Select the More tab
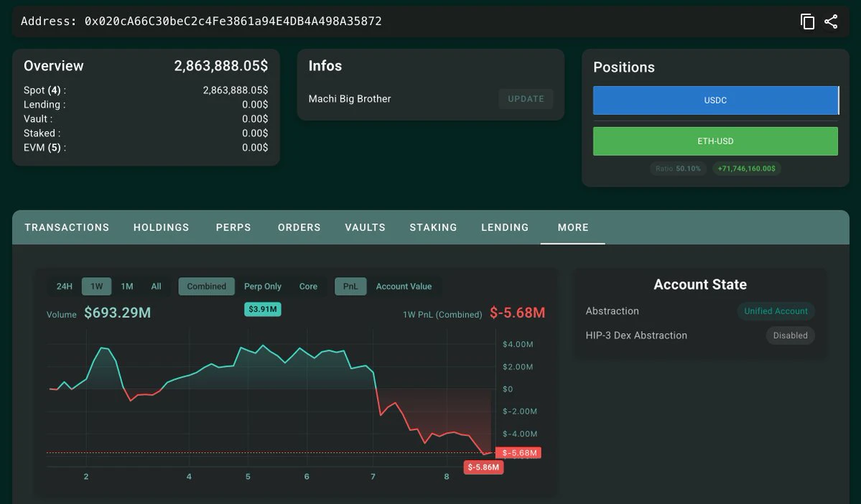Viewport: 861px width, 504px height. (x=573, y=228)
